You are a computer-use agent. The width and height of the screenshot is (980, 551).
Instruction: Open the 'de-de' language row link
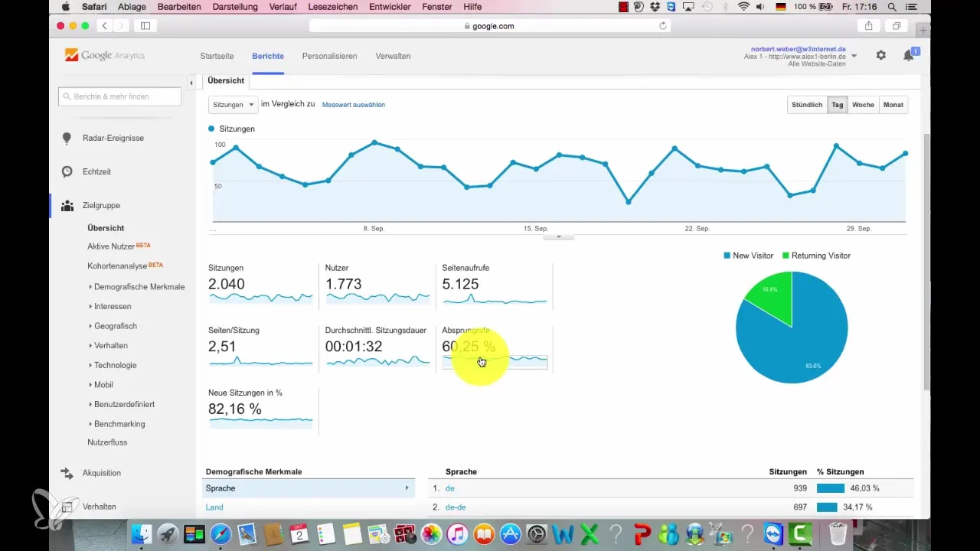pos(456,507)
